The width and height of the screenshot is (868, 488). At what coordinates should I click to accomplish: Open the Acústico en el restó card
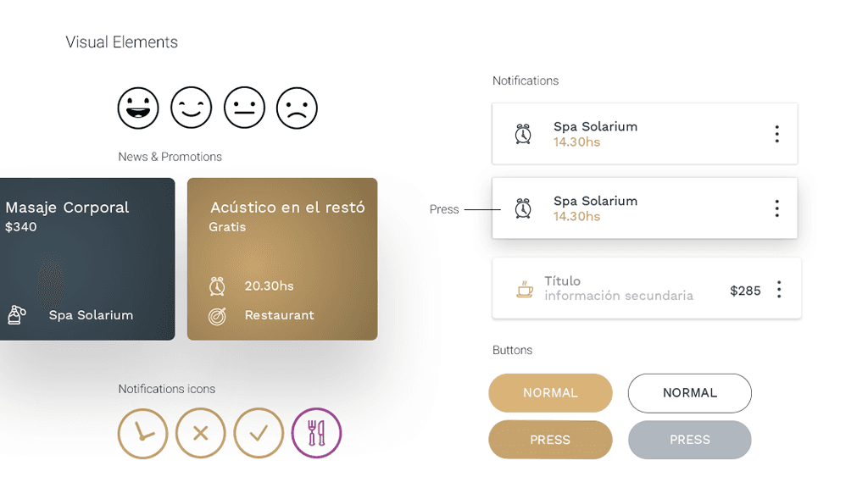click(282, 259)
